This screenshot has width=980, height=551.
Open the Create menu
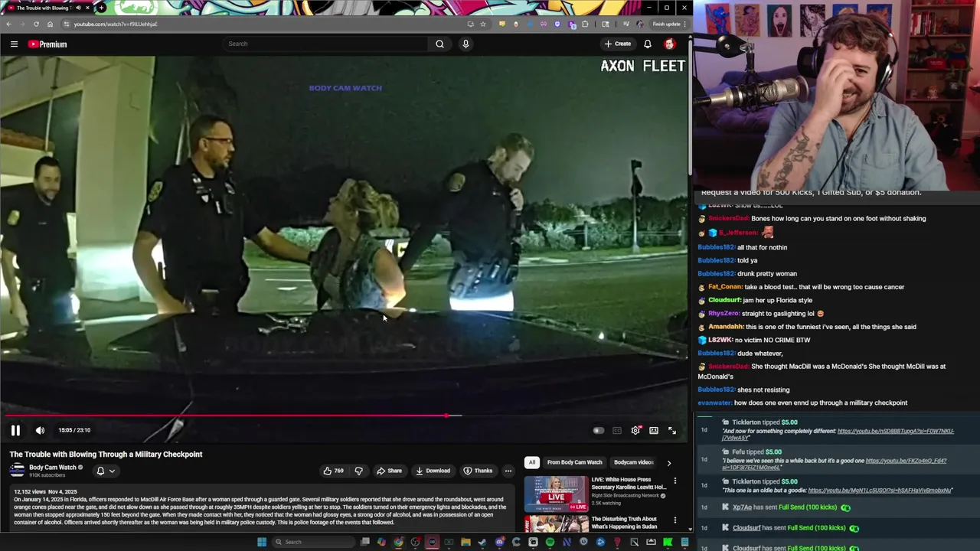click(618, 44)
